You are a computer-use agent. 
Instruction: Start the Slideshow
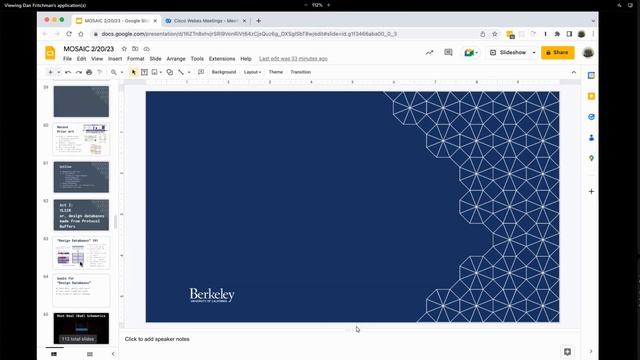[x=508, y=53]
